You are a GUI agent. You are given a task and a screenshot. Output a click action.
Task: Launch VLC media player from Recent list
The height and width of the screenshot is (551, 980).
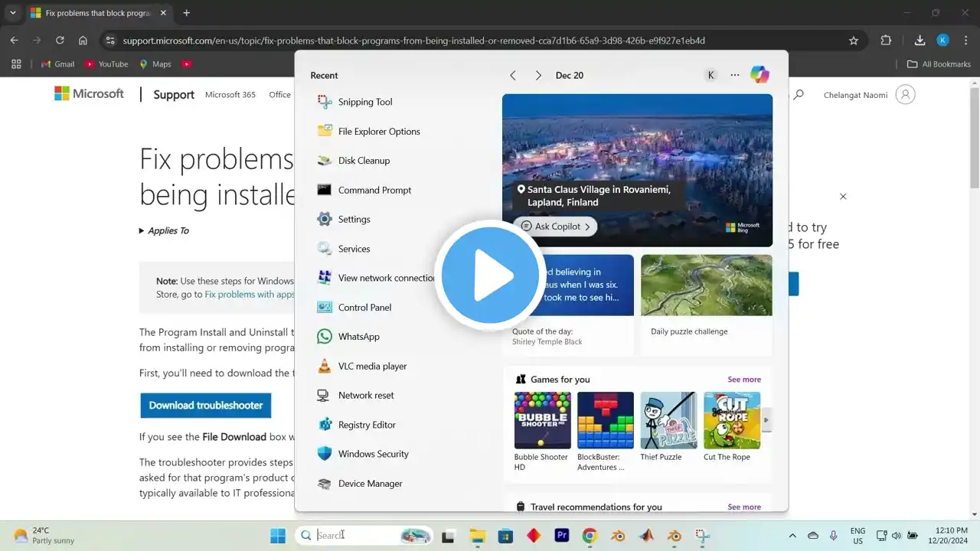[x=361, y=366]
